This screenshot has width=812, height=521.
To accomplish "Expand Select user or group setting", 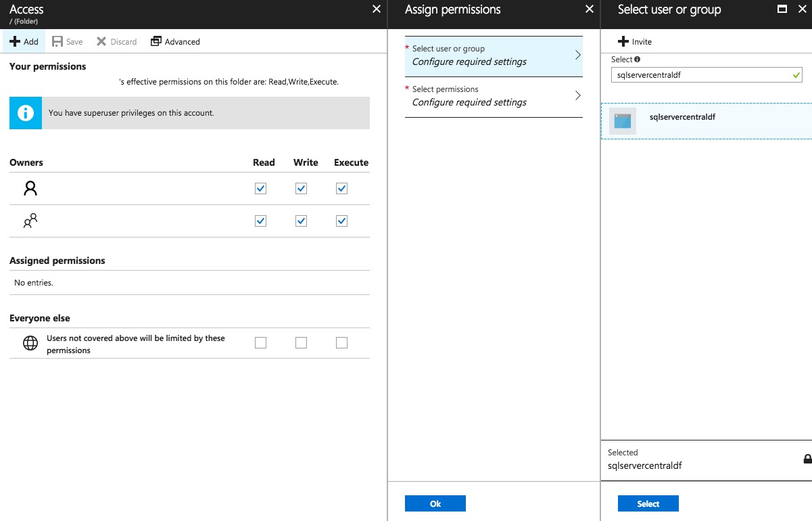I will (494, 55).
